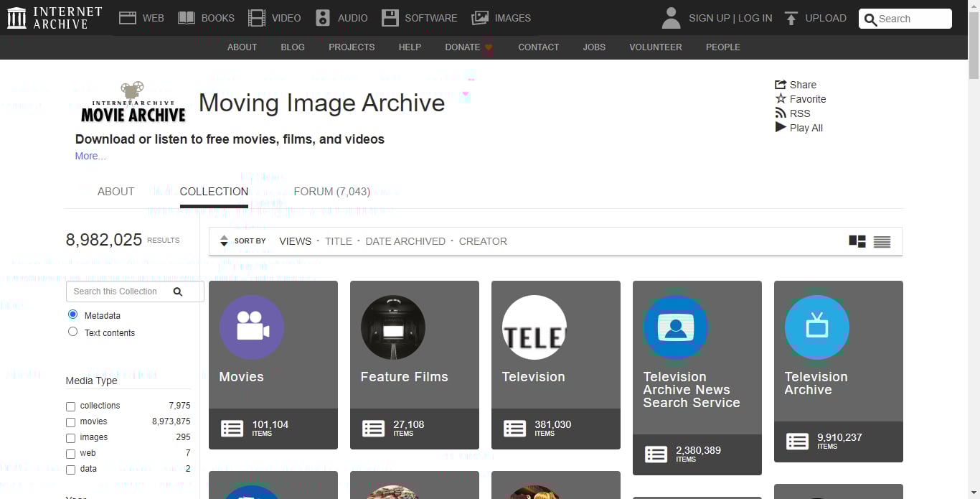Click Feature Films 27,108 items list icon
The width and height of the screenshot is (980, 499).
coord(373,429)
